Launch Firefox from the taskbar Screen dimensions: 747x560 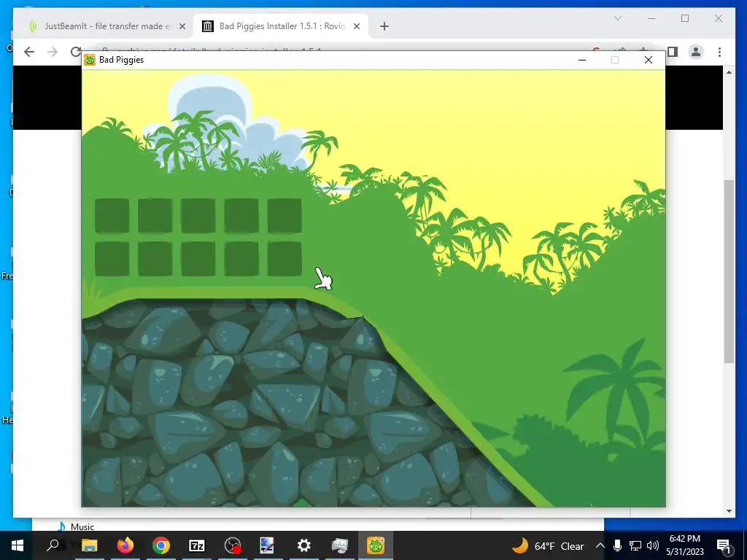(x=125, y=545)
